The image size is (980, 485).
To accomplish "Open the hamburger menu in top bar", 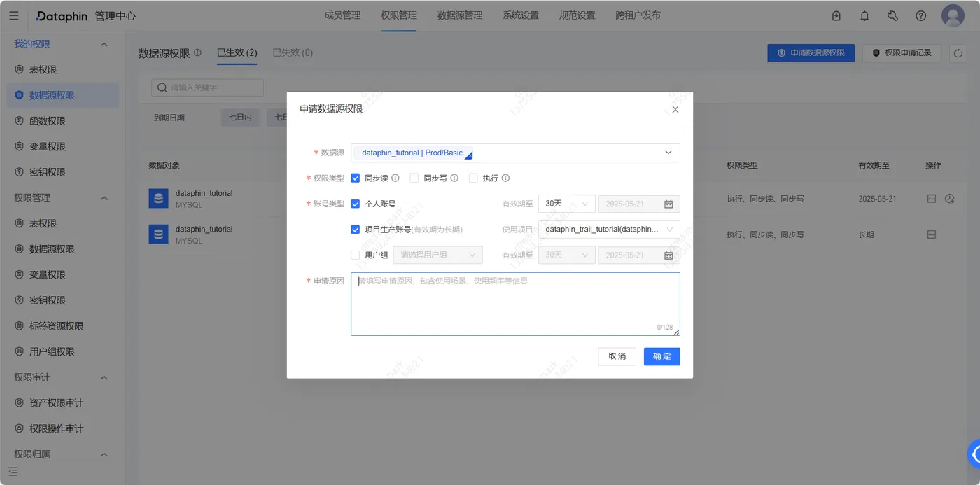I will 14,15.
